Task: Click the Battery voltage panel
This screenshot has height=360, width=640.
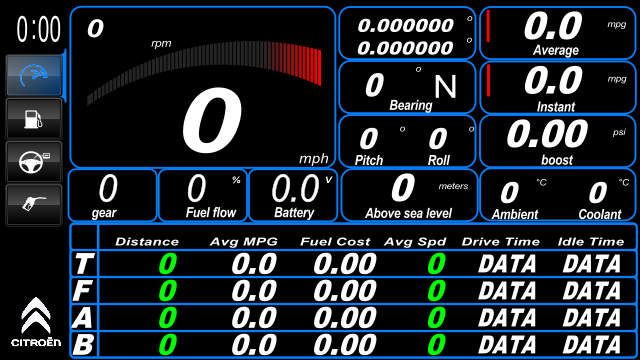Action: click(293, 196)
